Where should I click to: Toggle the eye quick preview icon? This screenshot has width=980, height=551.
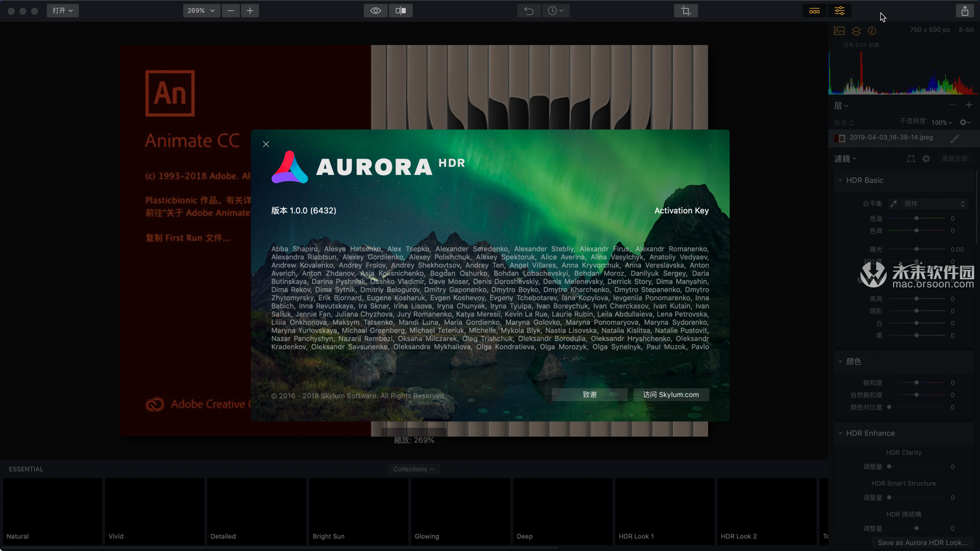376,10
